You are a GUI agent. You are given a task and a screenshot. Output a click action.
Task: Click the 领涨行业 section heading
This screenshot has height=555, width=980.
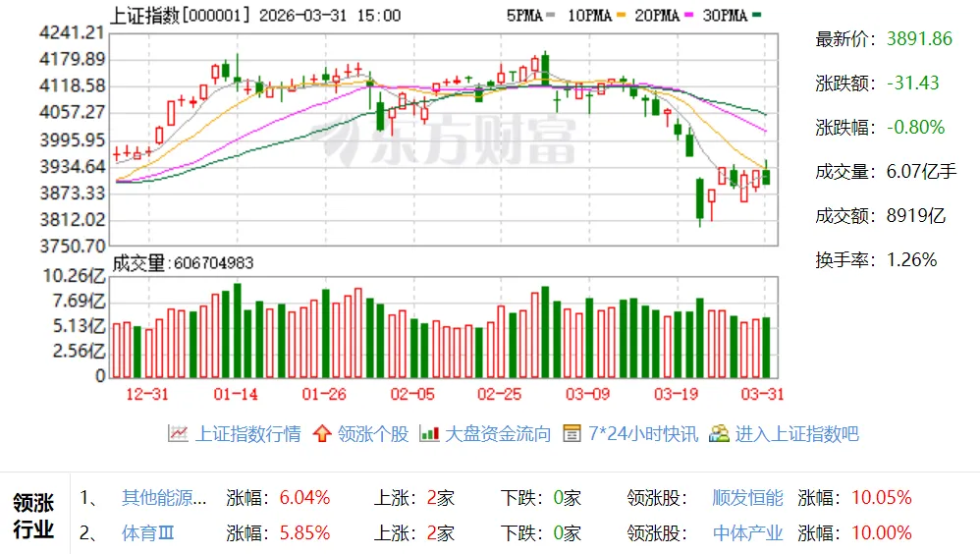point(33,516)
